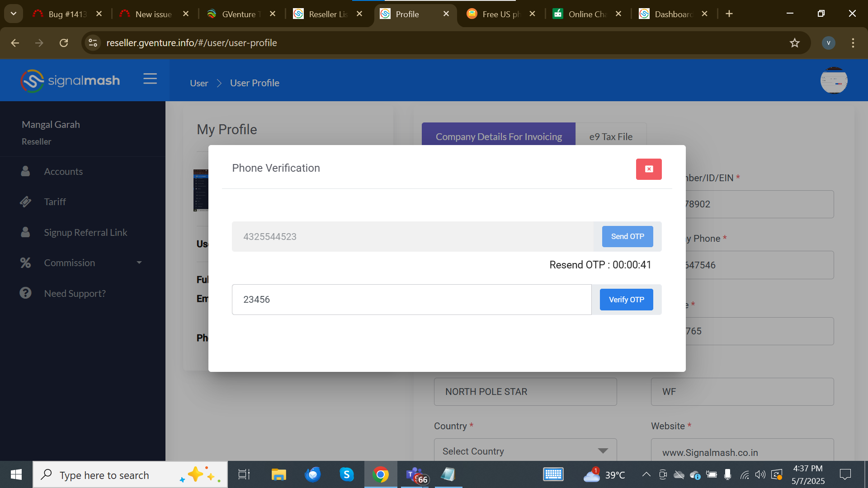This screenshot has height=488, width=868.
Task: Click the Commission percent icon
Action: tap(25, 263)
